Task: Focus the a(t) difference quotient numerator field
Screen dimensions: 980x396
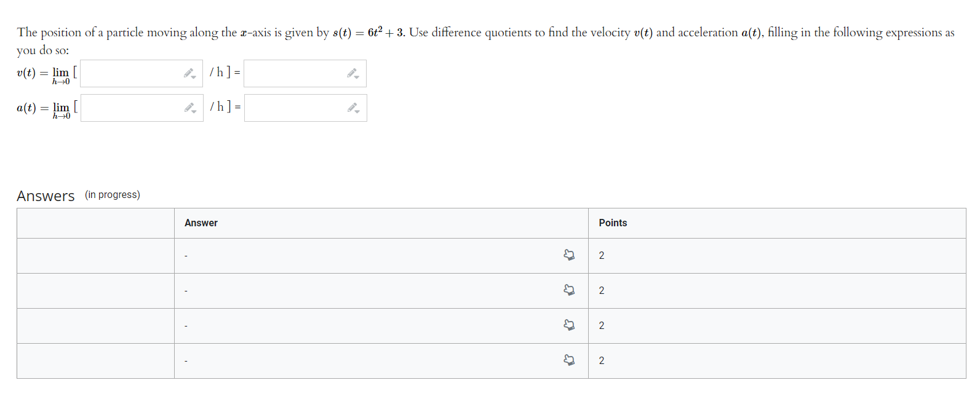Action: (x=130, y=108)
